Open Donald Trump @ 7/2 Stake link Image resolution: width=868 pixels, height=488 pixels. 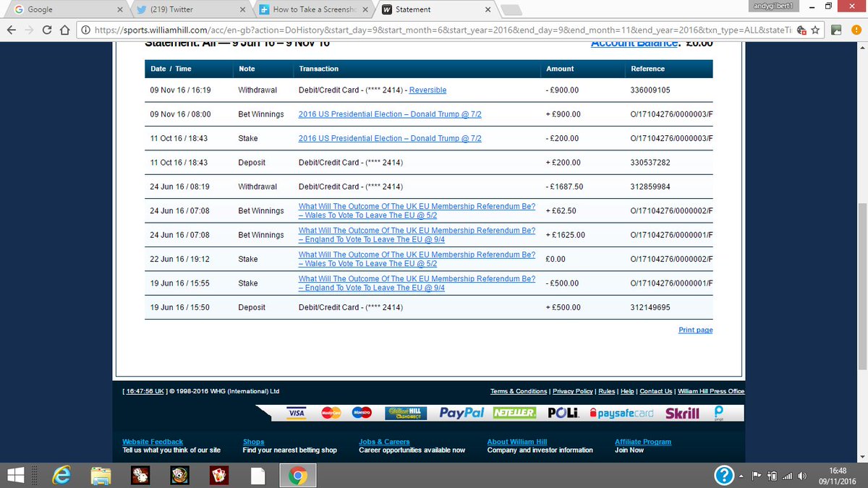(390, 138)
